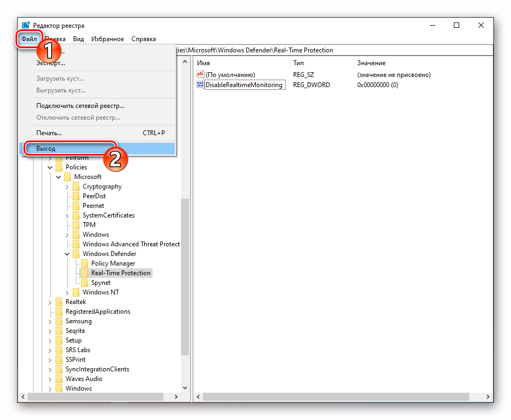
Task: Click values pane horizontal scroll right arrow
Action: point(488,397)
